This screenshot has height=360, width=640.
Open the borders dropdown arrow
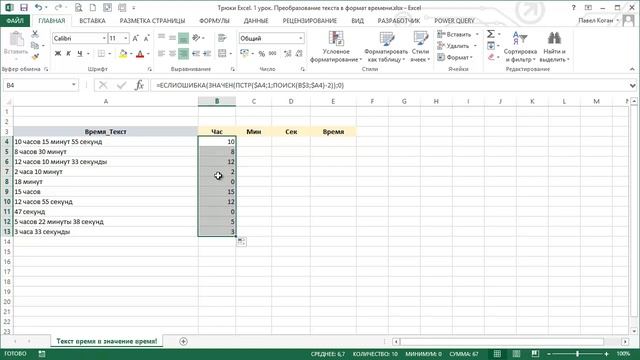click(110, 54)
